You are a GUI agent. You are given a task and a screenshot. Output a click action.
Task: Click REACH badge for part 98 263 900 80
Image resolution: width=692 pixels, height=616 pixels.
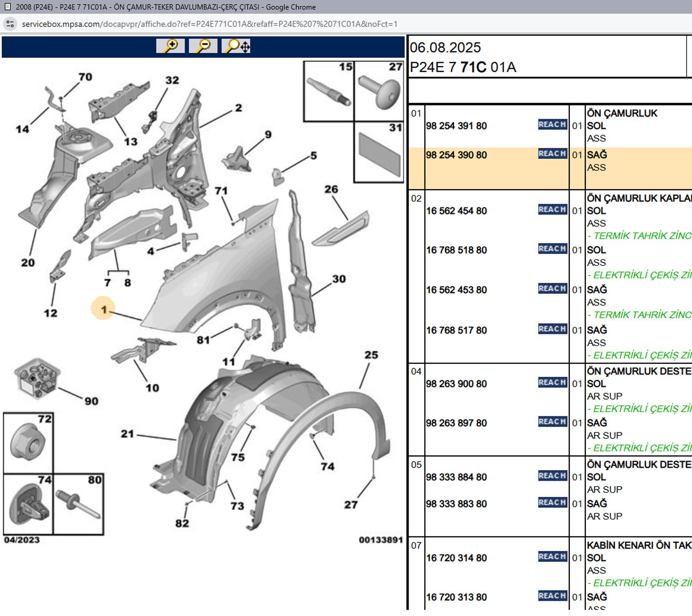pyautogui.click(x=552, y=383)
